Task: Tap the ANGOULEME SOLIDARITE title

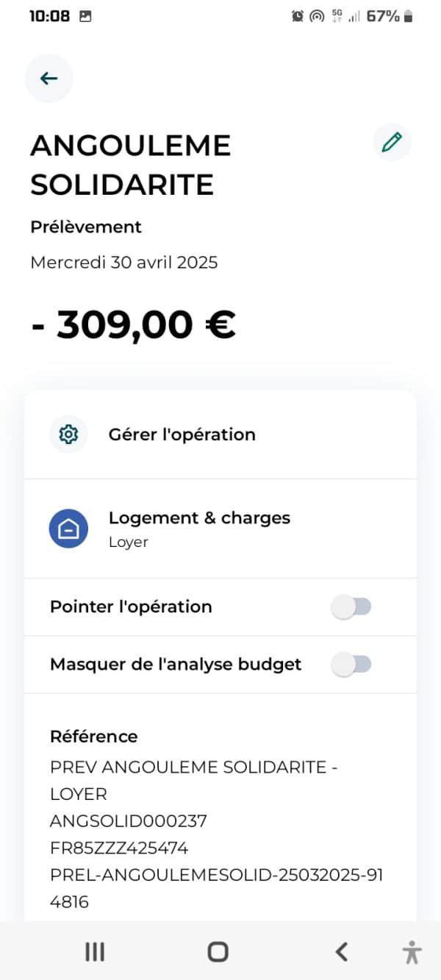Action: pos(131,165)
